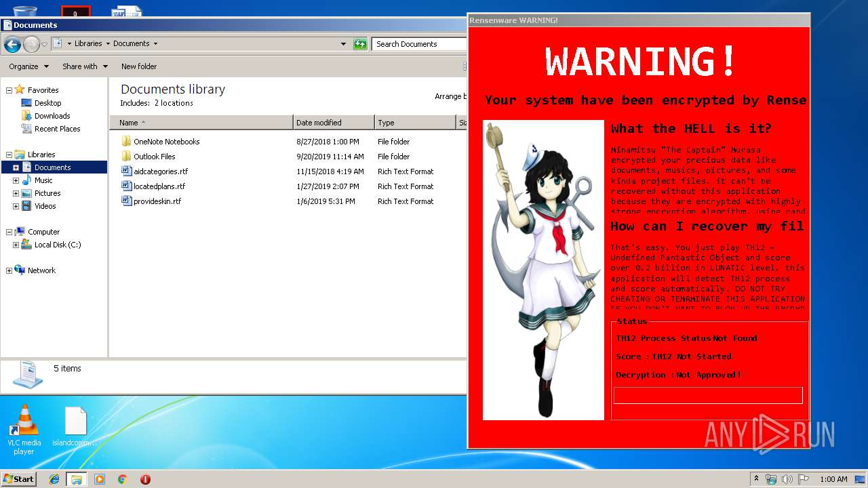868x488 pixels.
Task: Expand the Documents library node
Action: pos(16,167)
